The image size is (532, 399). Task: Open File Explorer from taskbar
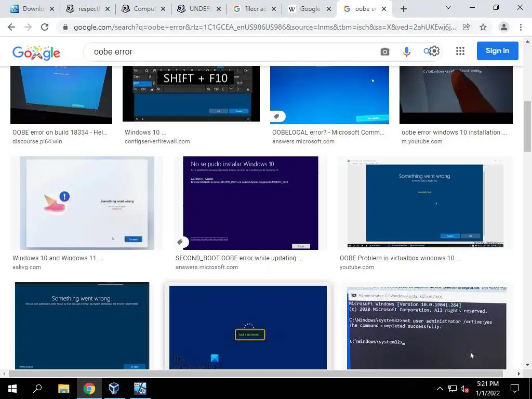click(x=63, y=389)
